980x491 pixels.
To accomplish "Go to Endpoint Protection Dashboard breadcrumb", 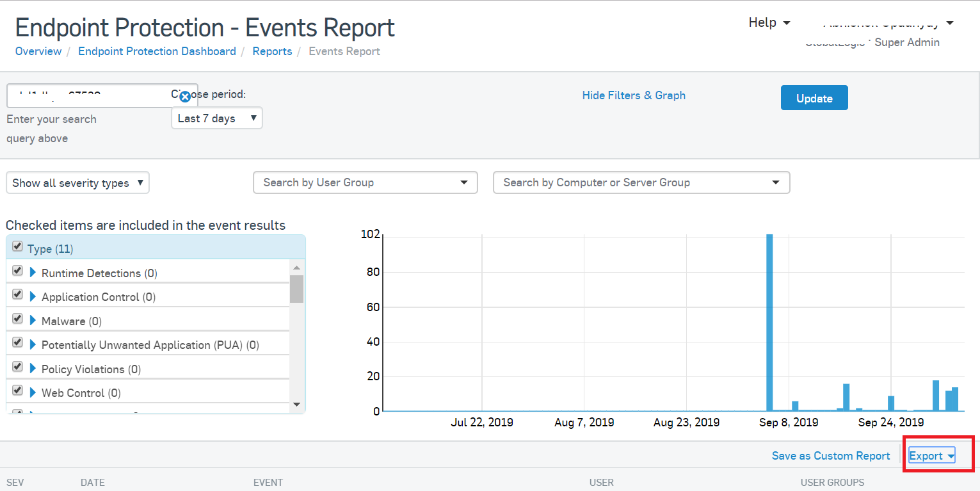I will pyautogui.click(x=157, y=51).
